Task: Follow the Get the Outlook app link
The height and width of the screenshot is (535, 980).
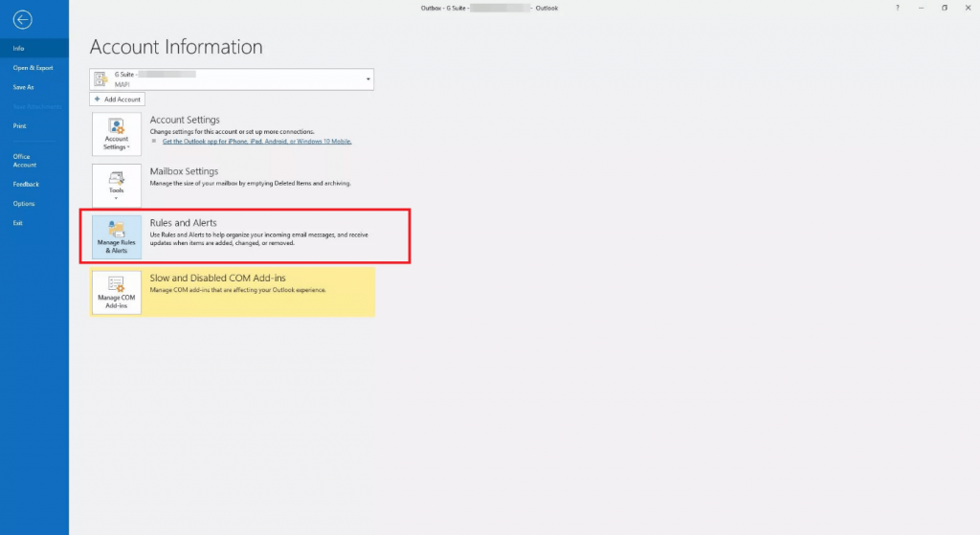Action: pos(256,142)
